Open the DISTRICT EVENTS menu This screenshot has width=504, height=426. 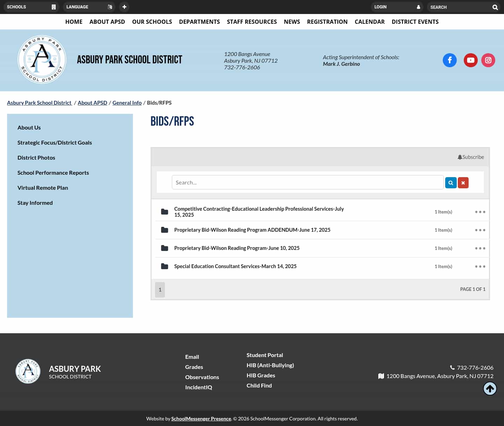[415, 21]
